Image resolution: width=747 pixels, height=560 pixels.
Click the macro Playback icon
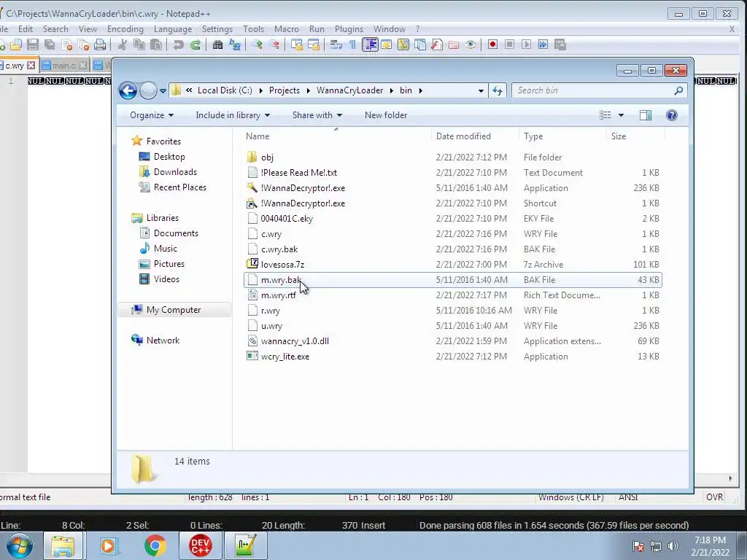526,44
